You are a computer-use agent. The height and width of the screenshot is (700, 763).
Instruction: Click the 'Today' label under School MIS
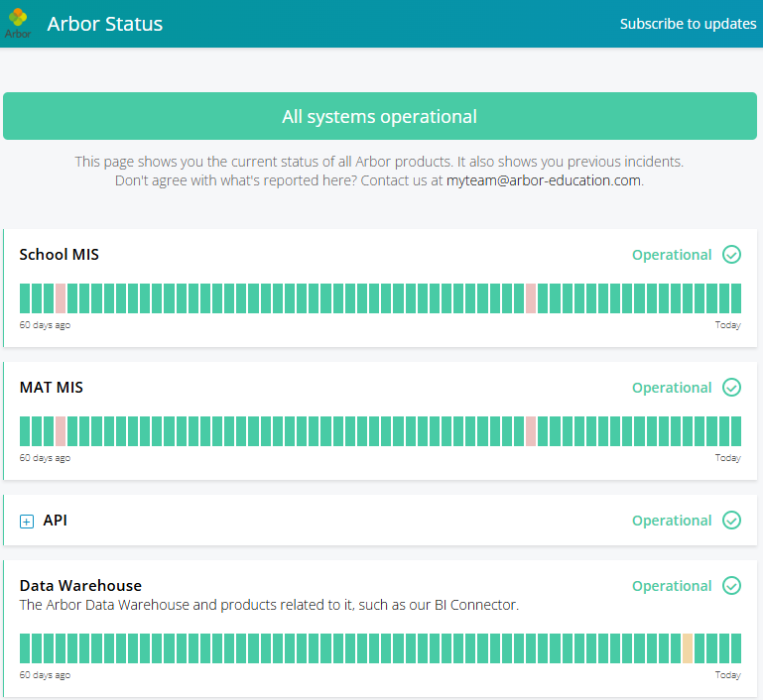point(728,325)
